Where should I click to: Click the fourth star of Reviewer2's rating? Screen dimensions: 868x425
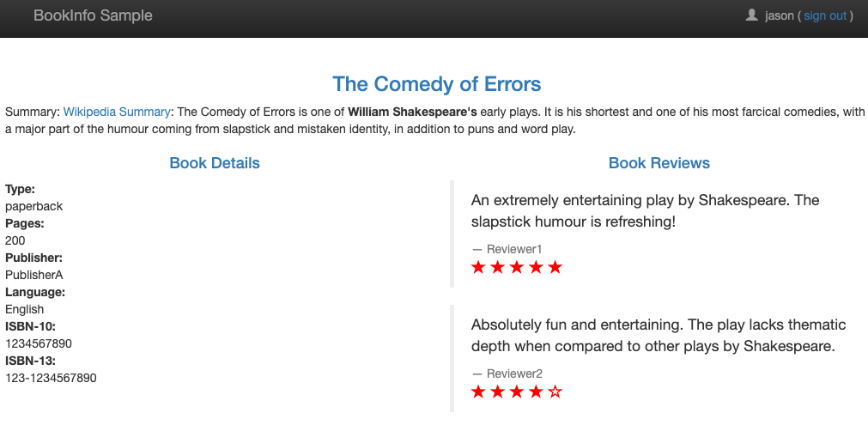(536, 392)
